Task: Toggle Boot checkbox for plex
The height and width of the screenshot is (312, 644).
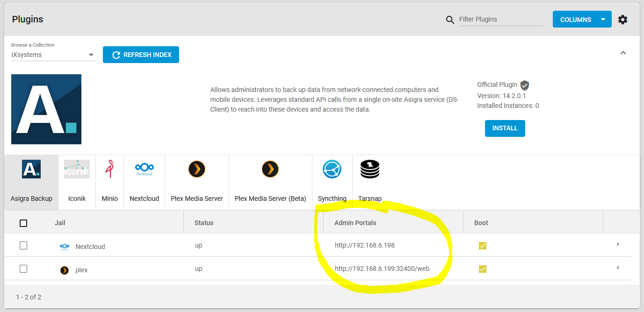Action: pos(483,269)
